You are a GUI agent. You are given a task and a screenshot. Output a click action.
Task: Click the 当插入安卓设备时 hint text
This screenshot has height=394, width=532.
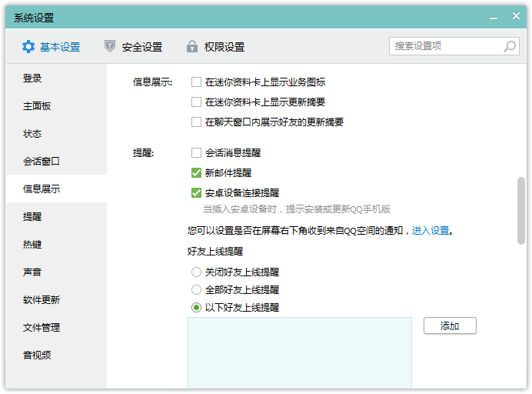[x=297, y=209]
